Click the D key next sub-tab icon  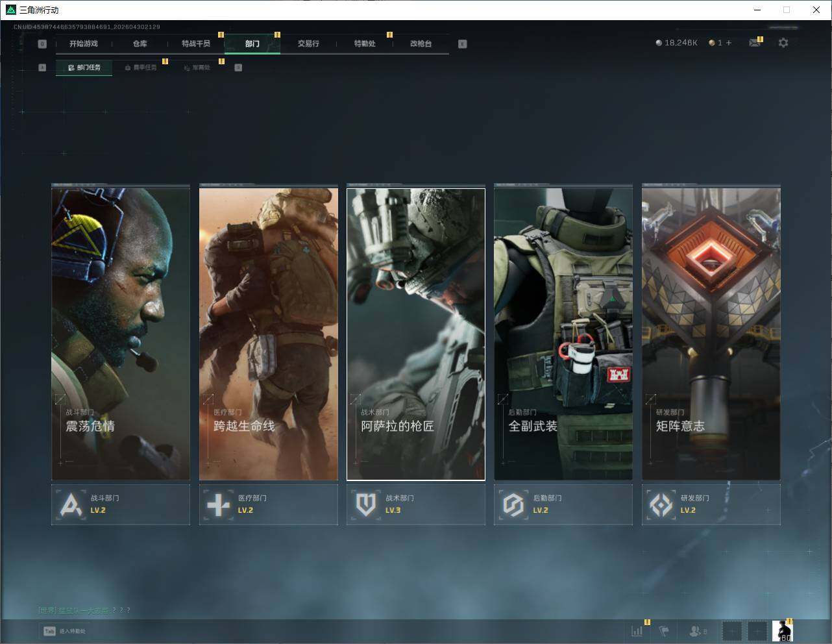point(238,68)
